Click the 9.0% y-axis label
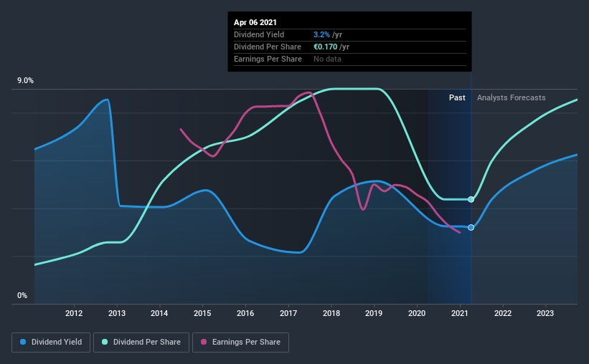589x364 pixels. 25,81
